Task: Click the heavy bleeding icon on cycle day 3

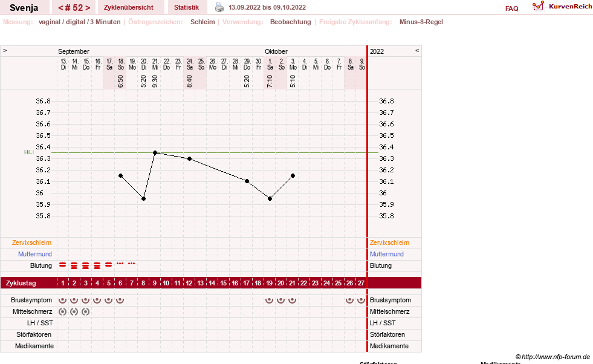Action: 85,265
